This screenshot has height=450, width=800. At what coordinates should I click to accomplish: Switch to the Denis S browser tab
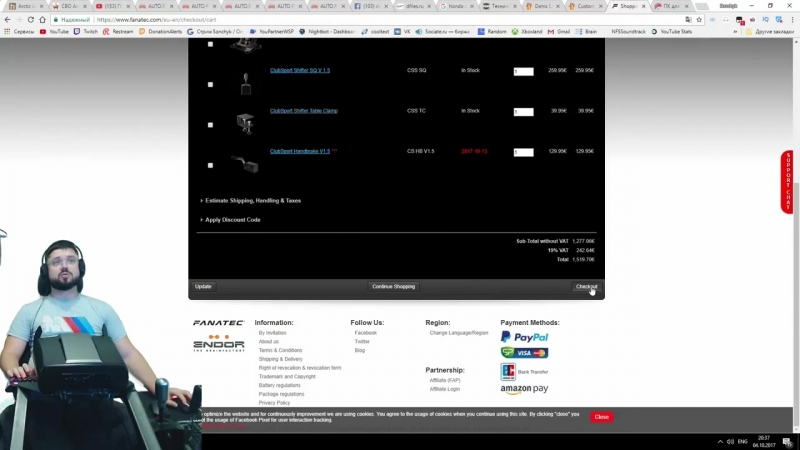coord(540,6)
